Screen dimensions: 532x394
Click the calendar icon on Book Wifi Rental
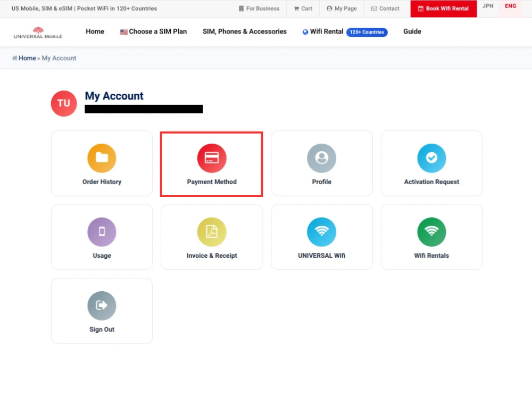point(420,9)
